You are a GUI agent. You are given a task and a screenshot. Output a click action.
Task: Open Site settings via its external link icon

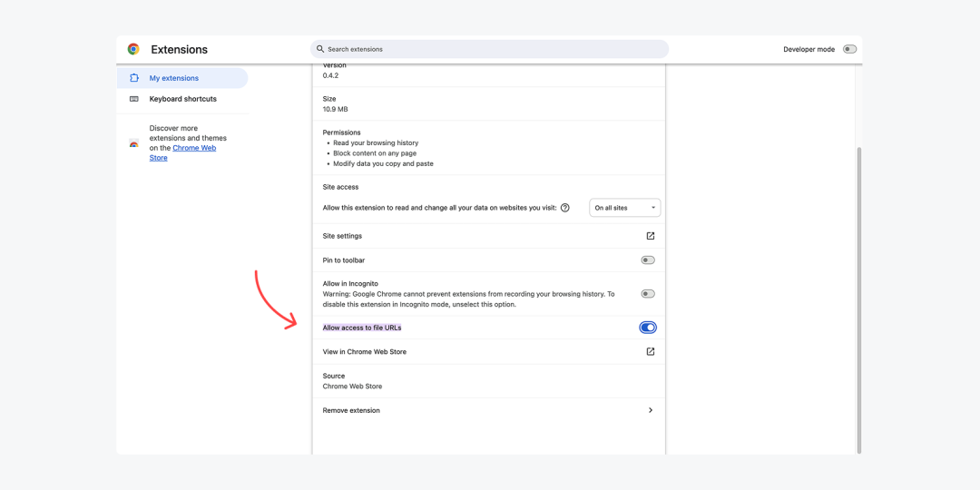[650, 236]
